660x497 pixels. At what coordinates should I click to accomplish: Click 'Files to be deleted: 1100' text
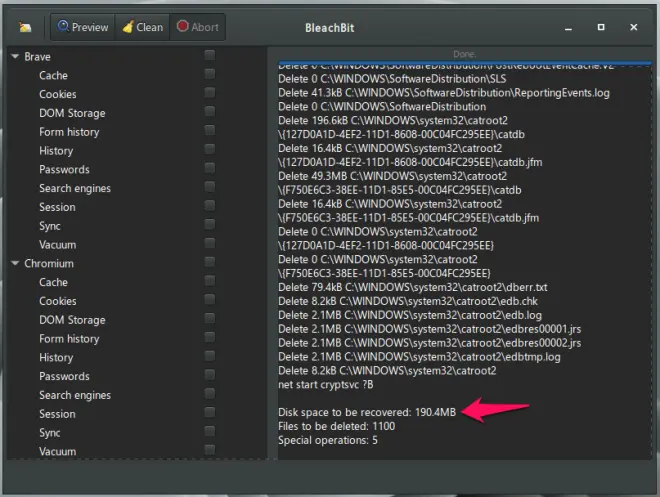pos(336,426)
